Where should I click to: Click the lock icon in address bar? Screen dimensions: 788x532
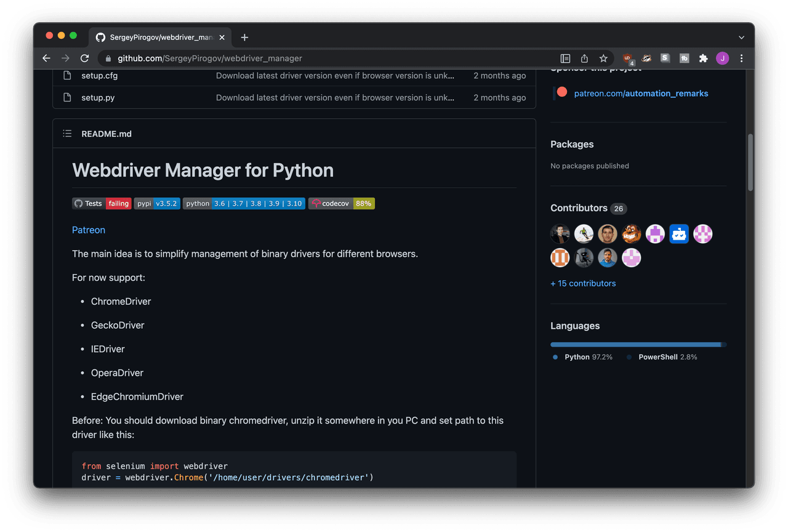click(108, 58)
